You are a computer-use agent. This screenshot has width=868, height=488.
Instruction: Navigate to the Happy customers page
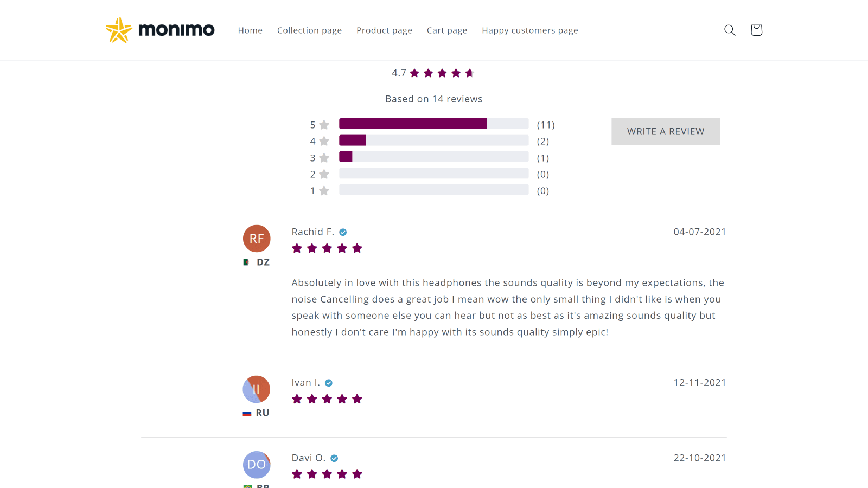point(529,30)
